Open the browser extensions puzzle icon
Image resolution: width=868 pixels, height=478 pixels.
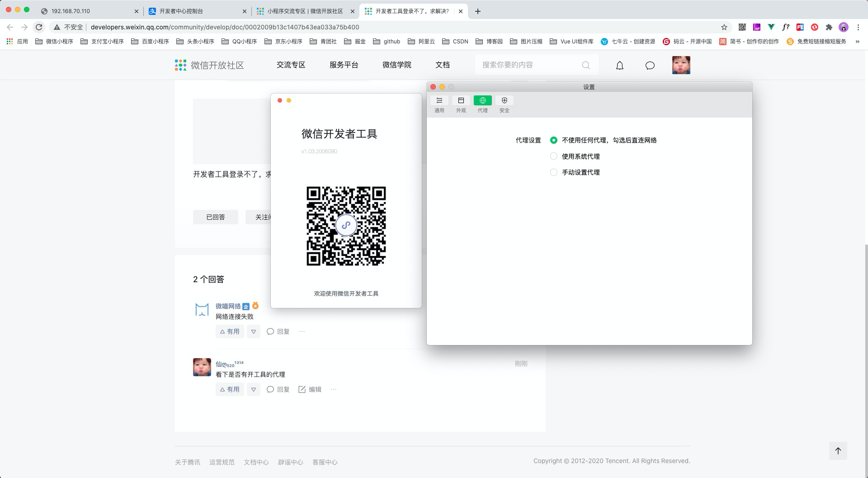coord(829,27)
